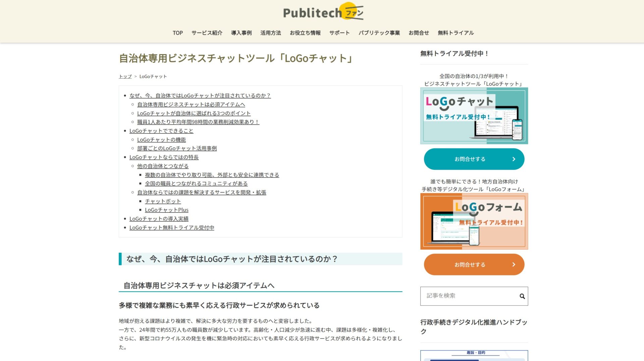The image size is (644, 361).
Task: Open the サポート navigation item
Action: (x=339, y=33)
